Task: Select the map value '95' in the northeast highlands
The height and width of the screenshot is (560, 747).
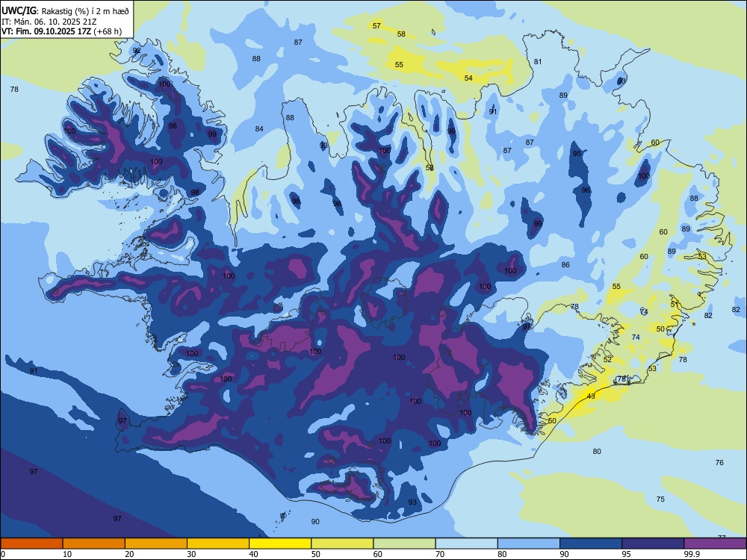Action: 577,153
